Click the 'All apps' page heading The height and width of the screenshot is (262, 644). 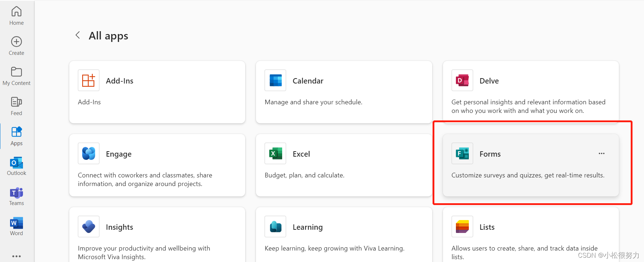[x=108, y=36]
